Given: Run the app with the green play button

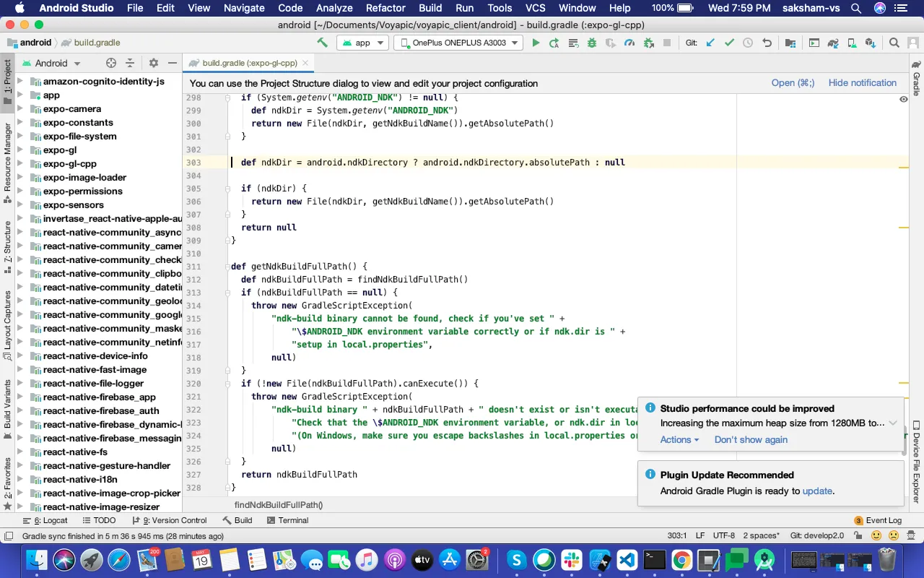Looking at the screenshot, I should pos(536,43).
